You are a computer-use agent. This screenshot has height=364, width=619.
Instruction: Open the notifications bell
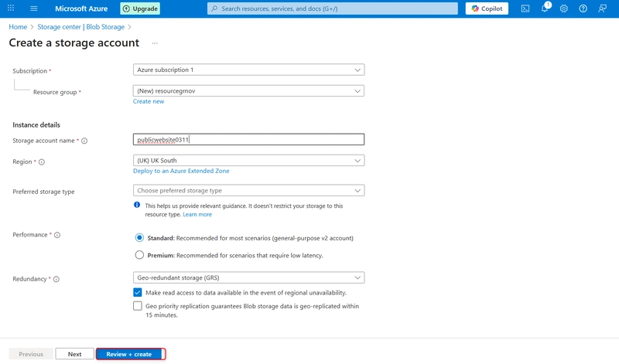click(x=545, y=9)
